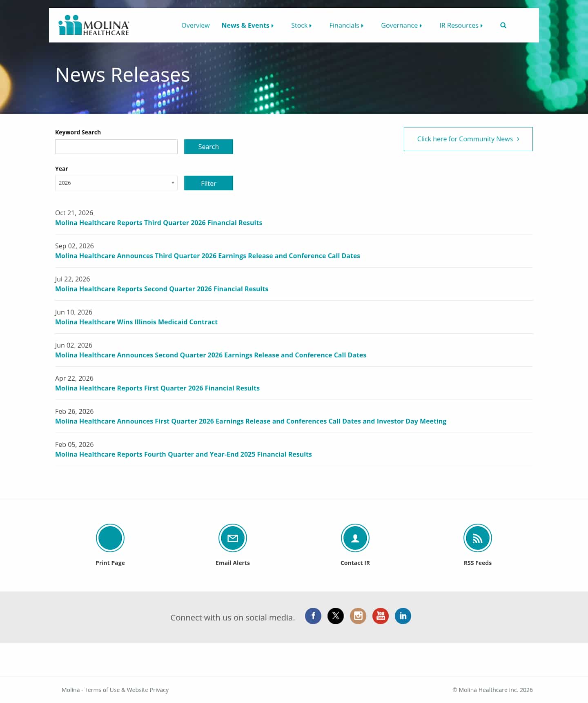Apply the year Filter button
Image resolution: width=588 pixels, height=703 pixels.
coord(209,183)
